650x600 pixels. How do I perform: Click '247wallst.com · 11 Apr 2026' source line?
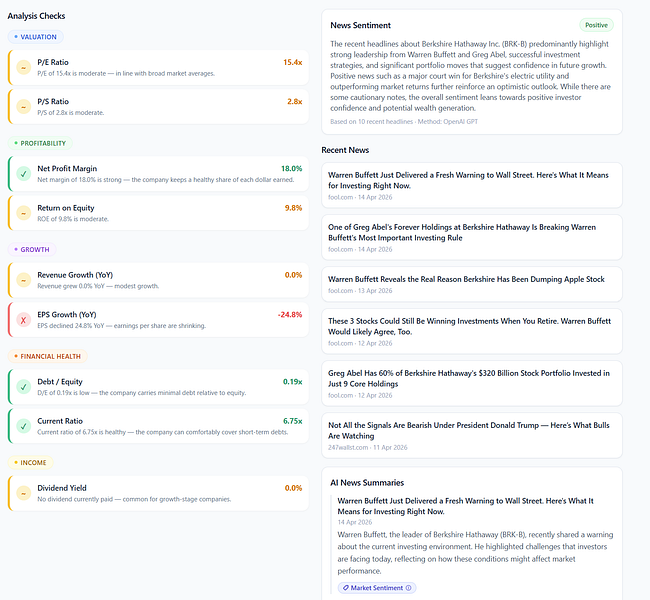tap(368, 447)
